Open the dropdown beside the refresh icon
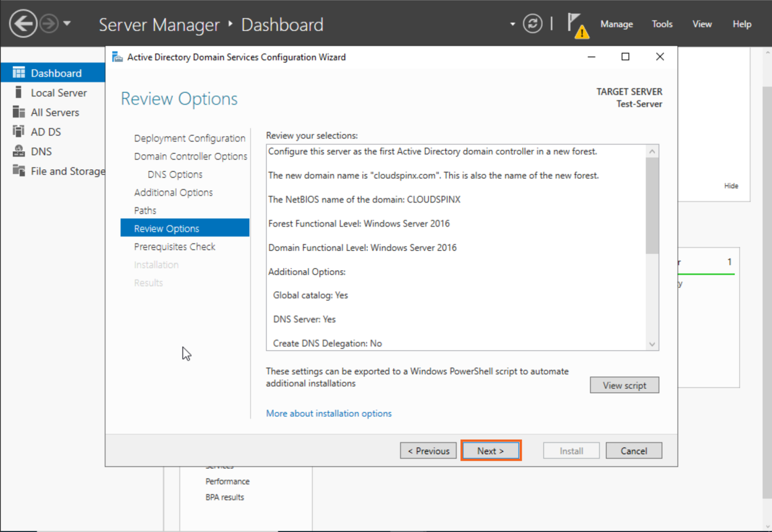This screenshot has height=532, width=772. (x=512, y=24)
